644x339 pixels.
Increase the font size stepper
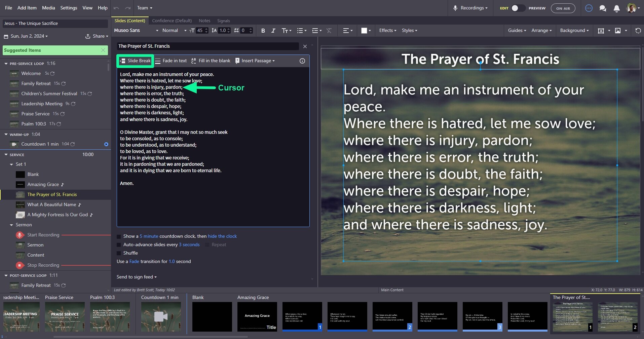[x=206, y=29]
